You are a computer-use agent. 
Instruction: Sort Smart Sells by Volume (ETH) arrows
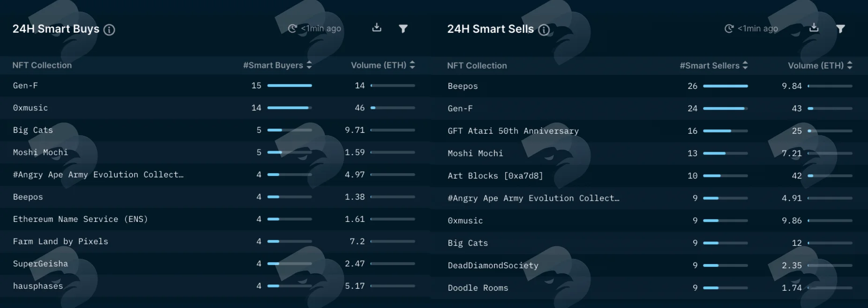[850, 66]
